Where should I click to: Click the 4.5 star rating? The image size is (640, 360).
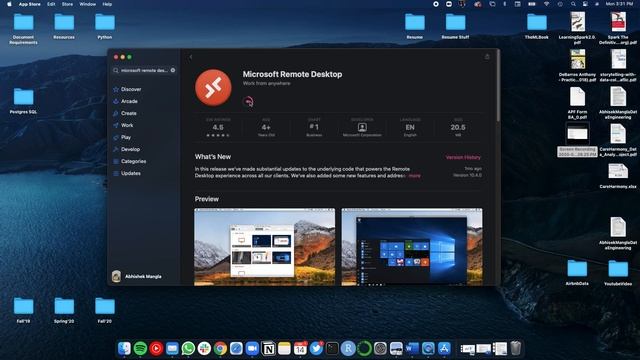[218, 127]
